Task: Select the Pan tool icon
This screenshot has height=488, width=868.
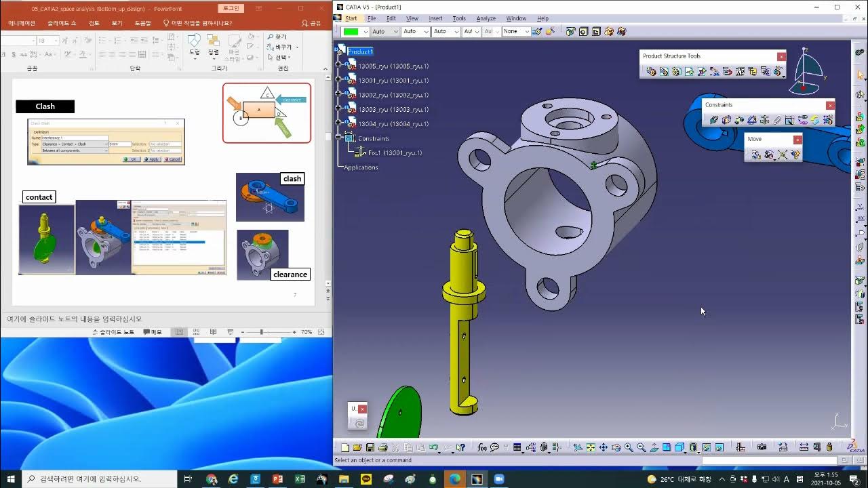Action: [603, 447]
